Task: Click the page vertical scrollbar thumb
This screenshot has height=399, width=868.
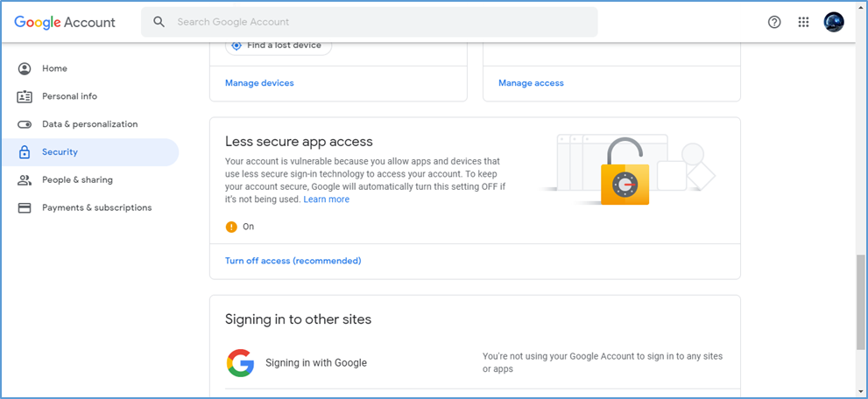Action: [860, 302]
